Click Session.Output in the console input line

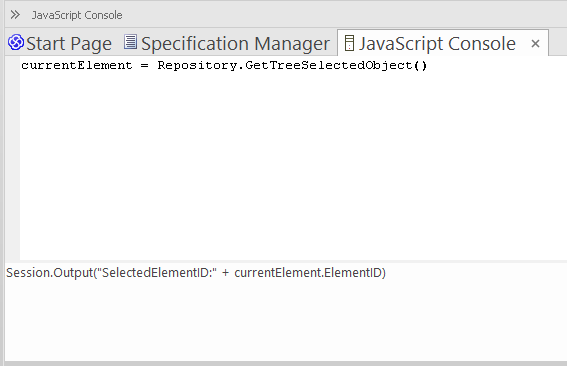click(x=50, y=273)
